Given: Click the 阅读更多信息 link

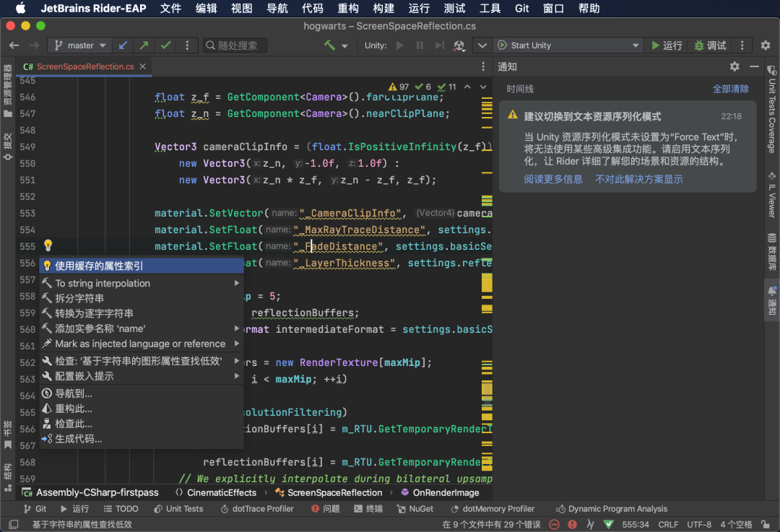Looking at the screenshot, I should 552,179.
